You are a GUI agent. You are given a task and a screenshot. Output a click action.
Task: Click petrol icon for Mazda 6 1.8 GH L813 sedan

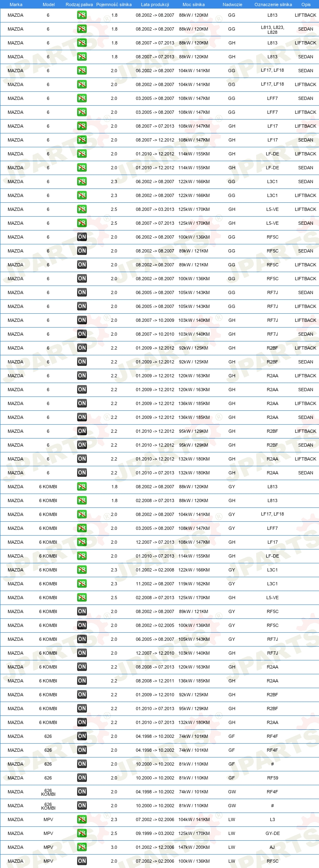coord(82,57)
